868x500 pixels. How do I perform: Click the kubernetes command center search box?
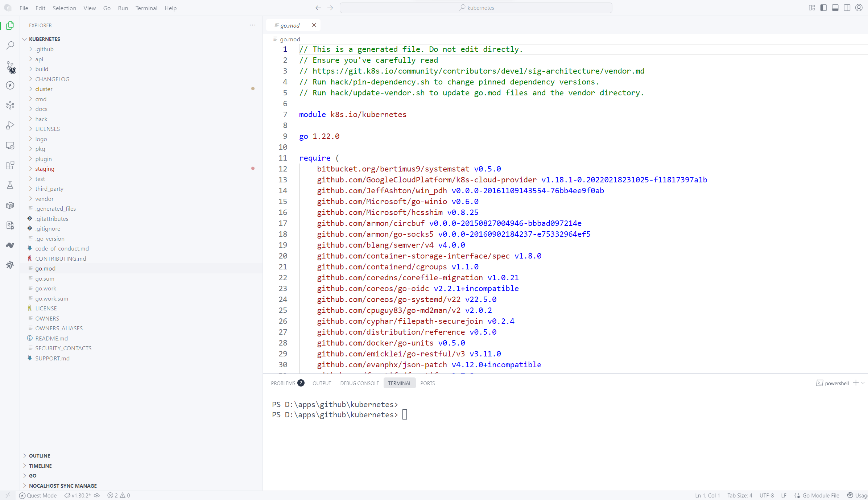(x=476, y=8)
